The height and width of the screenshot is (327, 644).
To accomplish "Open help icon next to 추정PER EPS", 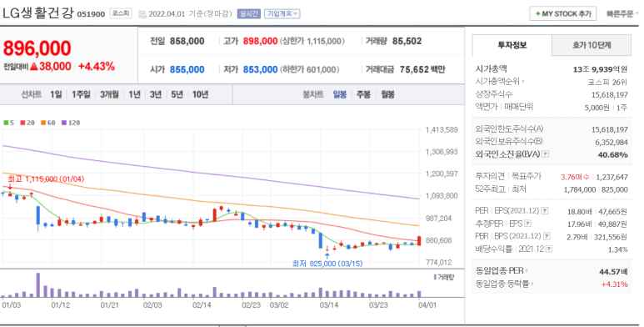I will 527,224.
